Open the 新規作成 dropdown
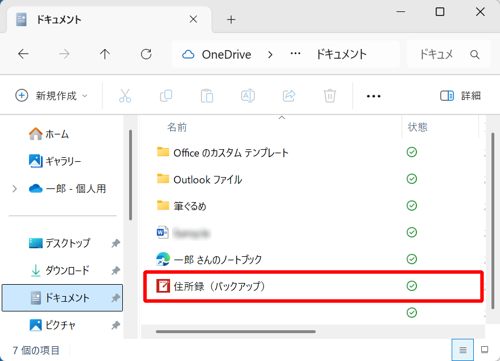500x361 pixels. pos(51,96)
